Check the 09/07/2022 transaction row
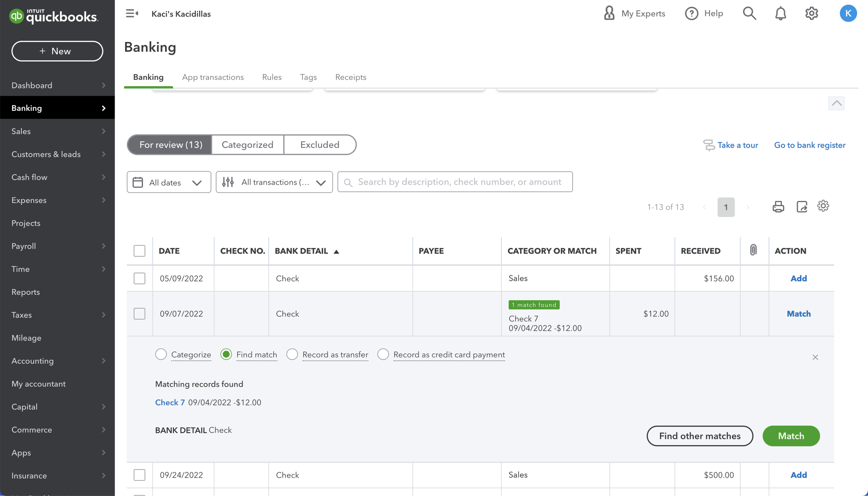The width and height of the screenshot is (868, 496). click(x=139, y=314)
